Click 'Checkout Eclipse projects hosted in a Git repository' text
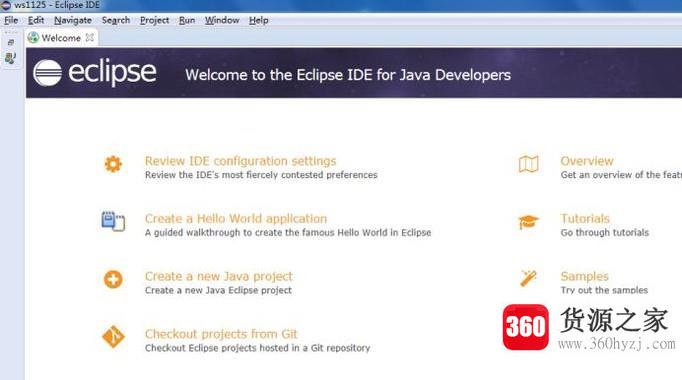 (257, 348)
